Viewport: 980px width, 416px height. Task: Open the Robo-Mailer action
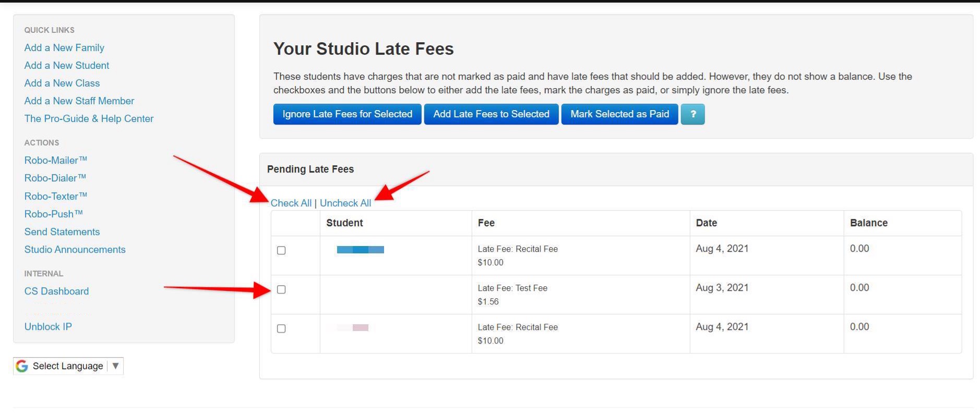coord(55,161)
